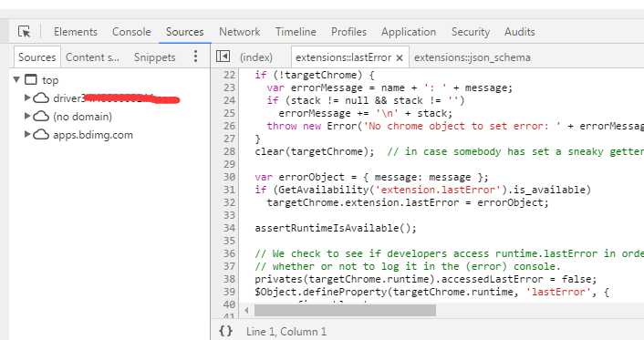
Task: Click line number 22 in the gutter
Action: (x=229, y=75)
